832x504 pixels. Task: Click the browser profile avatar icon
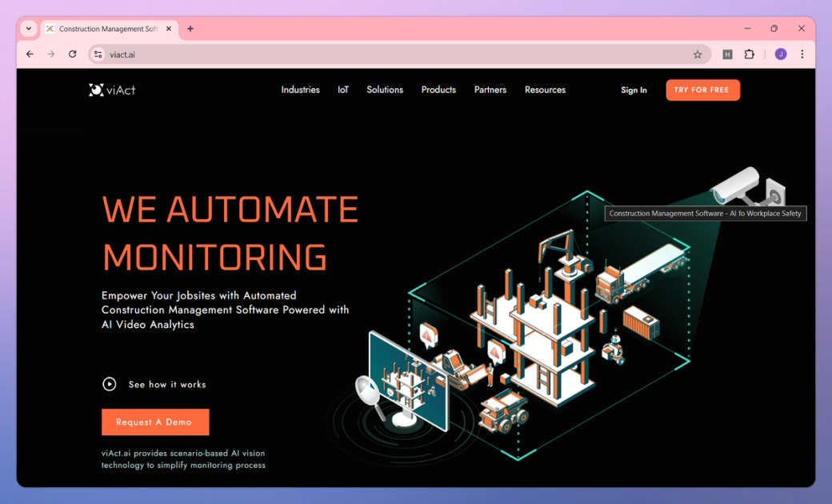[x=781, y=54]
